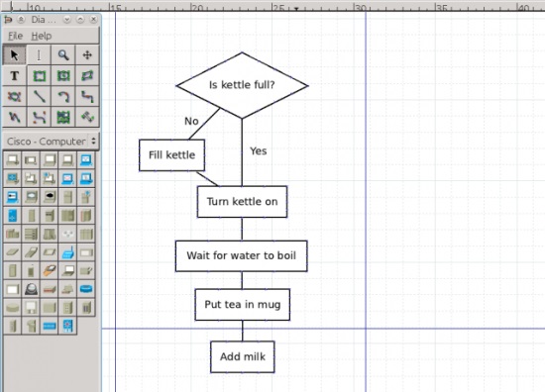Select the Box shape tool
This screenshot has height=392, width=545.
click(x=39, y=75)
